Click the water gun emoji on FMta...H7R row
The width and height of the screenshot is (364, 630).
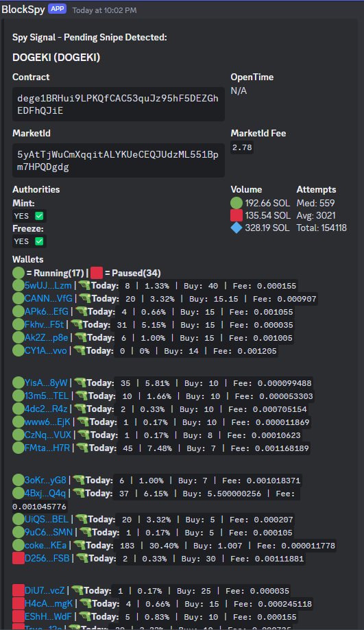pos(82,448)
